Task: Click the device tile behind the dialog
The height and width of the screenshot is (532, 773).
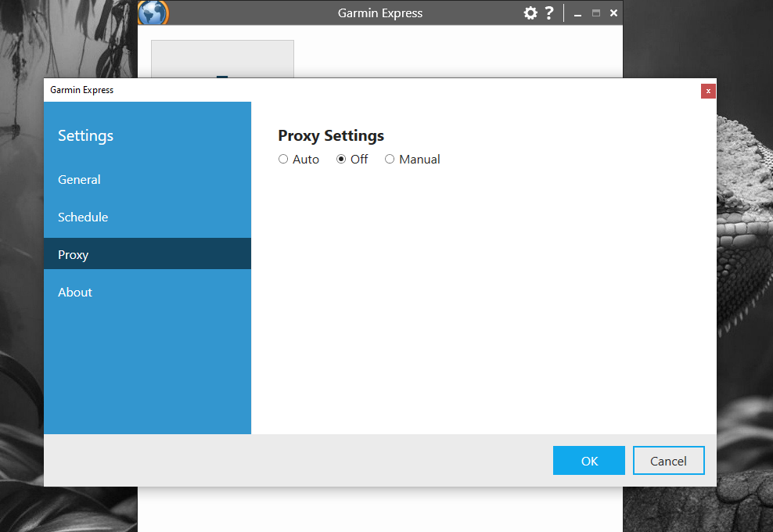Action: pos(222,59)
